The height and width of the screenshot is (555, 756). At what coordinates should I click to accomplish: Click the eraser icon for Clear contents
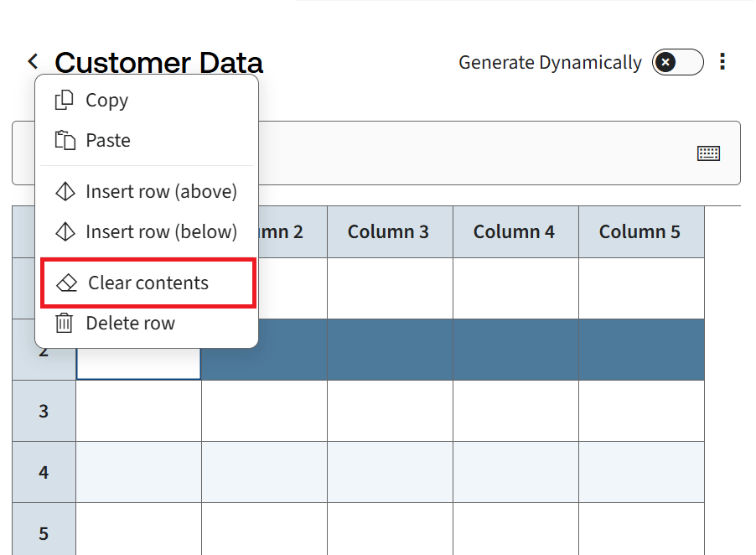[x=66, y=283]
